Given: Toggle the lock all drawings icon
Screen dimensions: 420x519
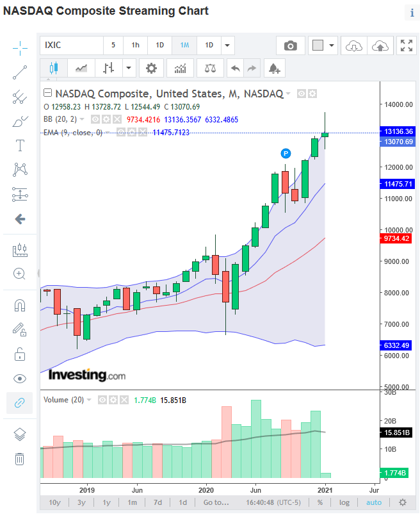Looking at the screenshot, I should (x=19, y=354).
